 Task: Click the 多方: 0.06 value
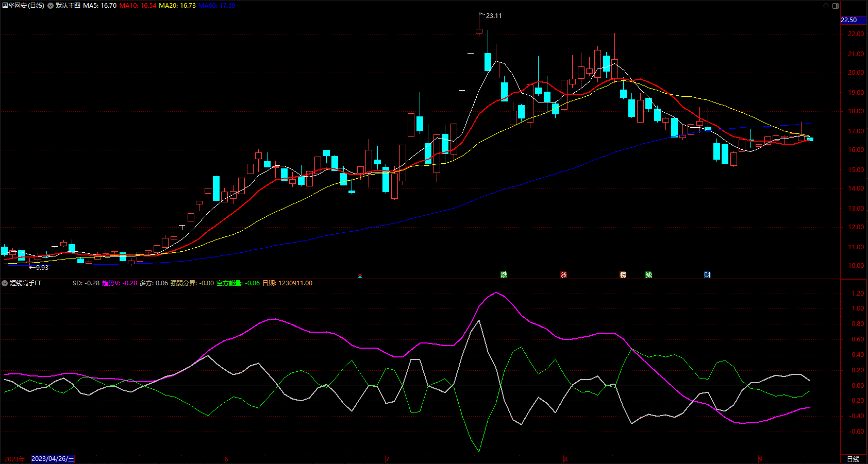tap(154, 283)
